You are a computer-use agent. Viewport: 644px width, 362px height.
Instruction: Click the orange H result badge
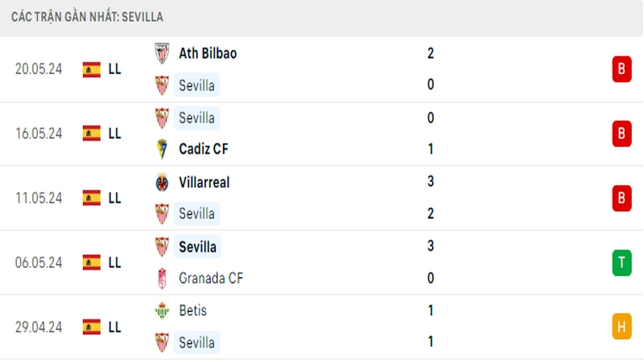(x=621, y=327)
